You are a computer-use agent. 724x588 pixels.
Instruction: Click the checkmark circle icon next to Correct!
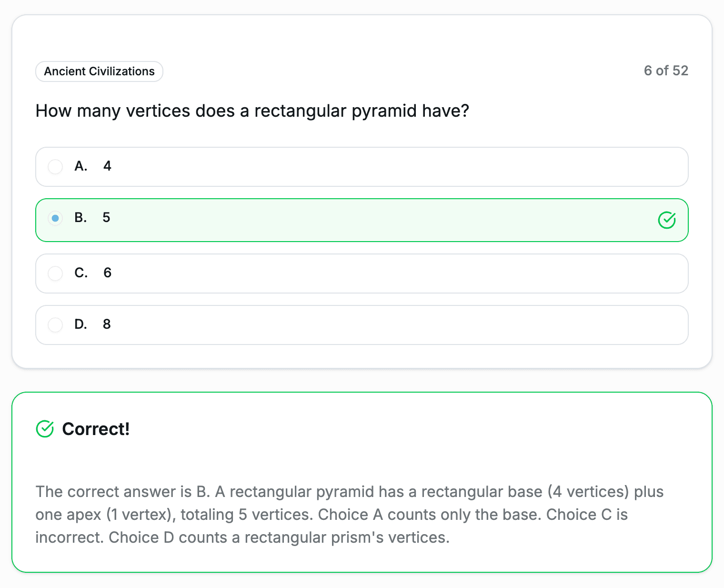tap(44, 429)
